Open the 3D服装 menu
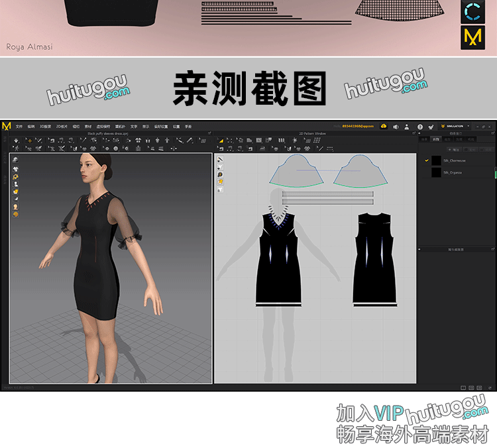This screenshot has height=448, width=497. click(x=45, y=127)
